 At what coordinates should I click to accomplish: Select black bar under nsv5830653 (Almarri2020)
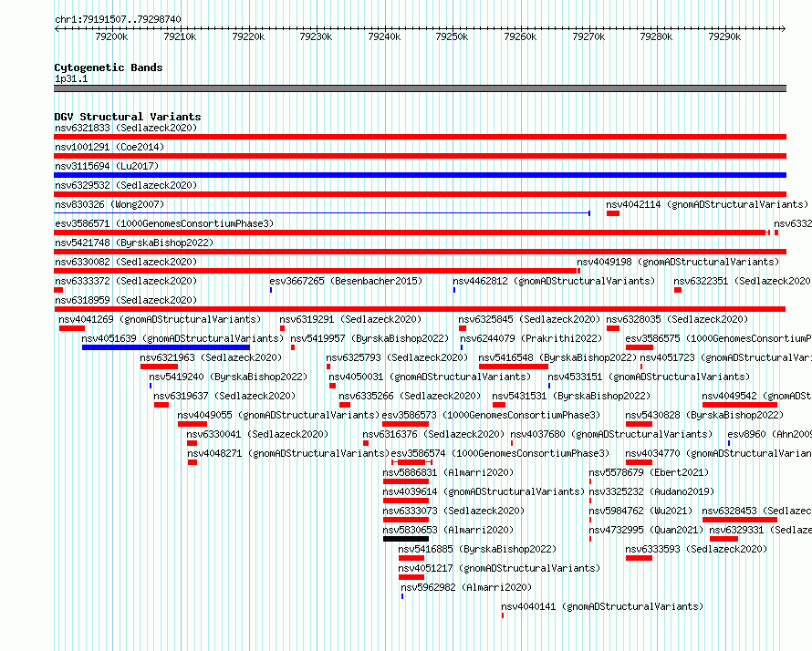click(405, 539)
